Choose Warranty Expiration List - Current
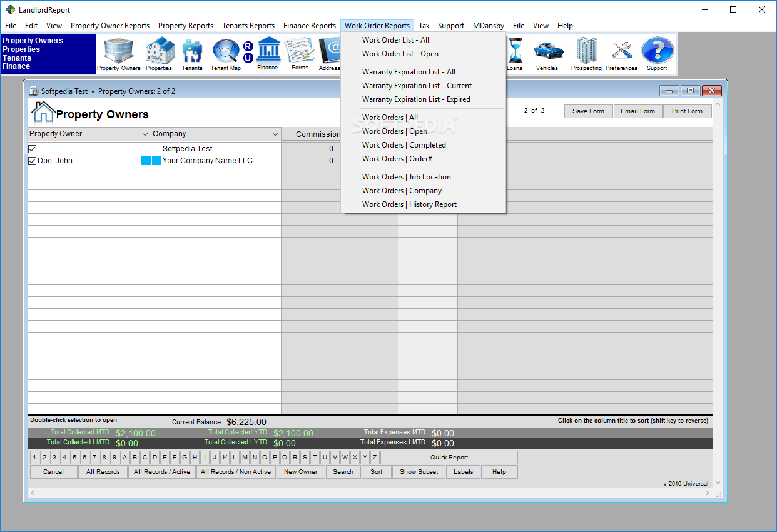The width and height of the screenshot is (777, 532). pyautogui.click(x=417, y=86)
